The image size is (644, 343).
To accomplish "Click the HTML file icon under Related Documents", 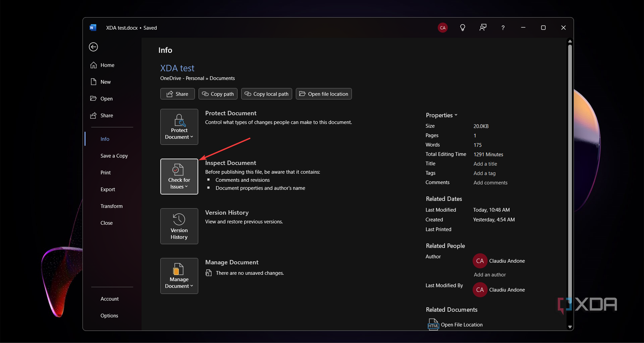I will [x=433, y=325].
